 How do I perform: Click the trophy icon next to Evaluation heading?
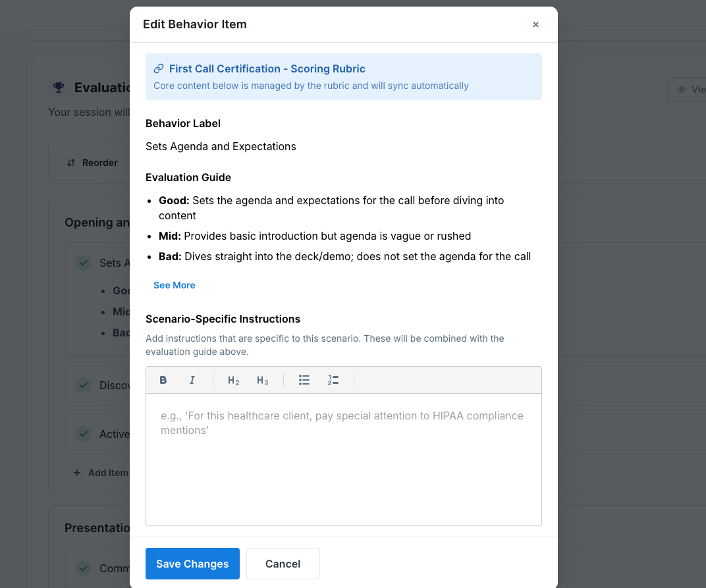point(59,88)
